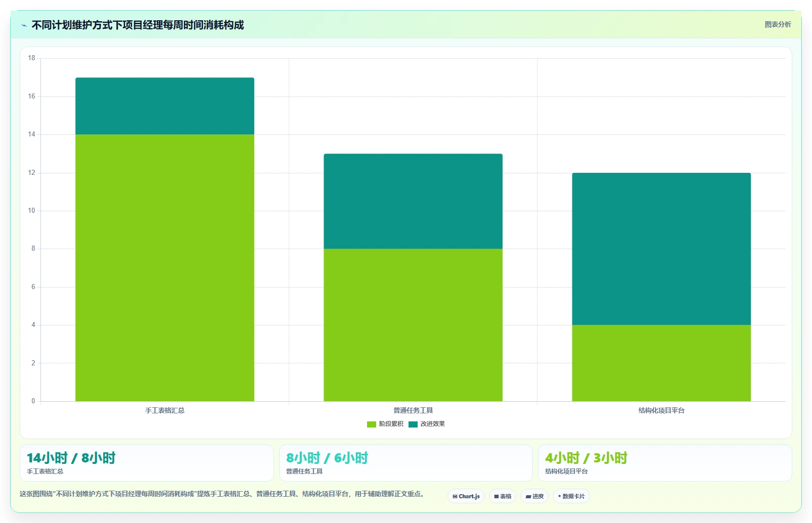
Task: Open the 14小时 / 8小时 data card
Action: pyautogui.click(x=147, y=463)
